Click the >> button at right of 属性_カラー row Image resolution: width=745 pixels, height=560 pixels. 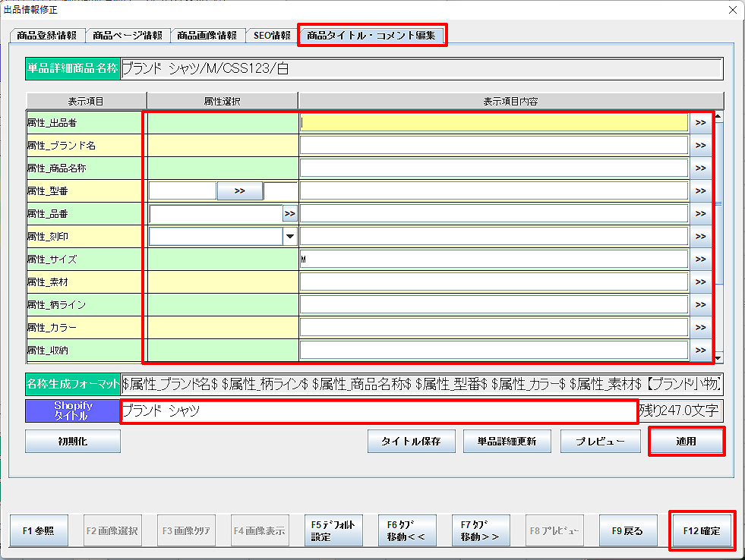click(700, 327)
